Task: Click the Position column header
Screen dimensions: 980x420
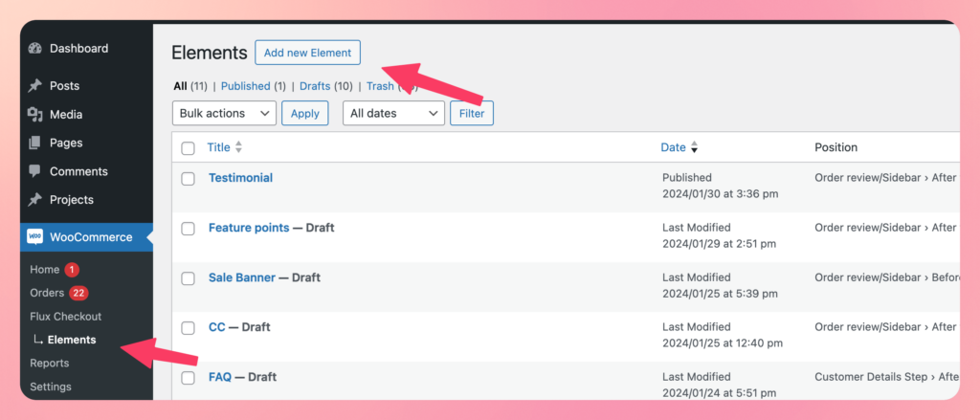Action: 835,147
